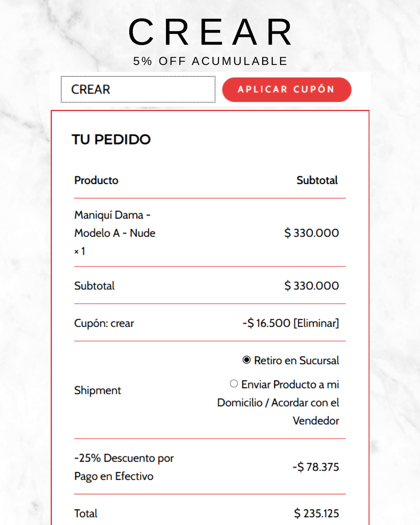Click the TU PEDIDO heading
Screen dimensions: 420x525
[x=111, y=140]
